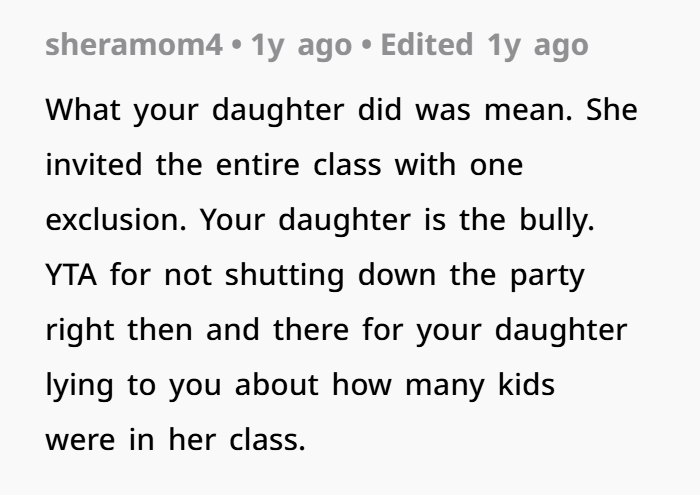Click the final word 'class.' of the comment
Screen dimensions: 700x495
[x=267, y=439]
